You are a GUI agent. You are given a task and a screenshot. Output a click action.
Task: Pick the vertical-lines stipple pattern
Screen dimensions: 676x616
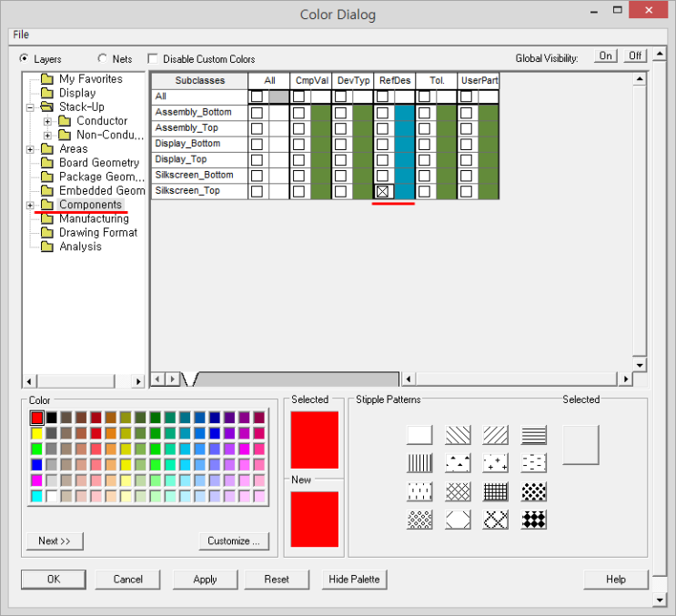[419, 462]
